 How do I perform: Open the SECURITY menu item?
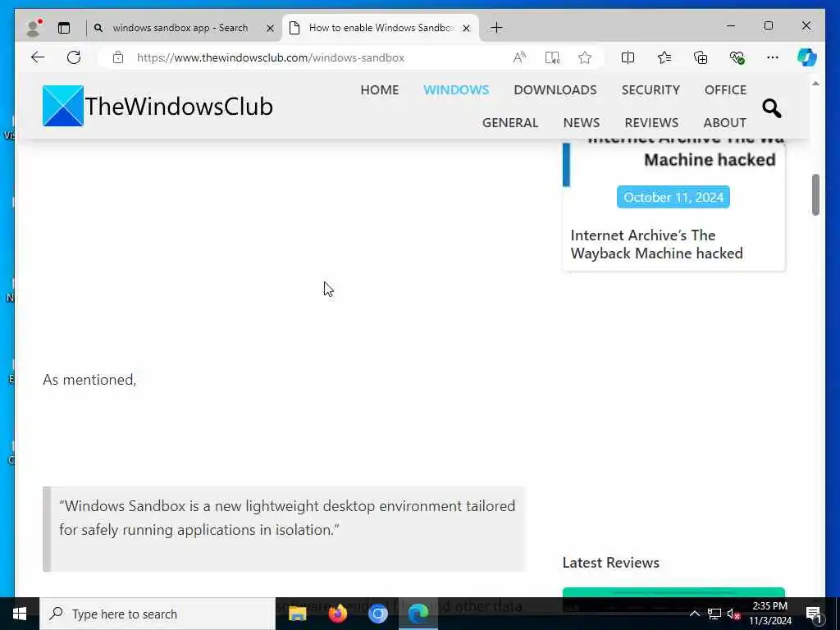[651, 89]
